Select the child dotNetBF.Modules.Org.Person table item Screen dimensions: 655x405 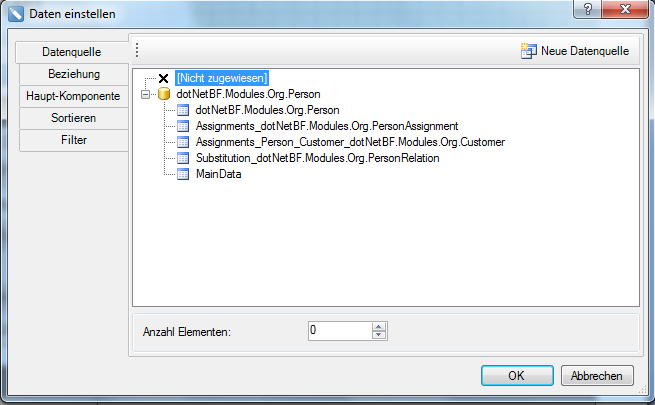tap(268, 110)
